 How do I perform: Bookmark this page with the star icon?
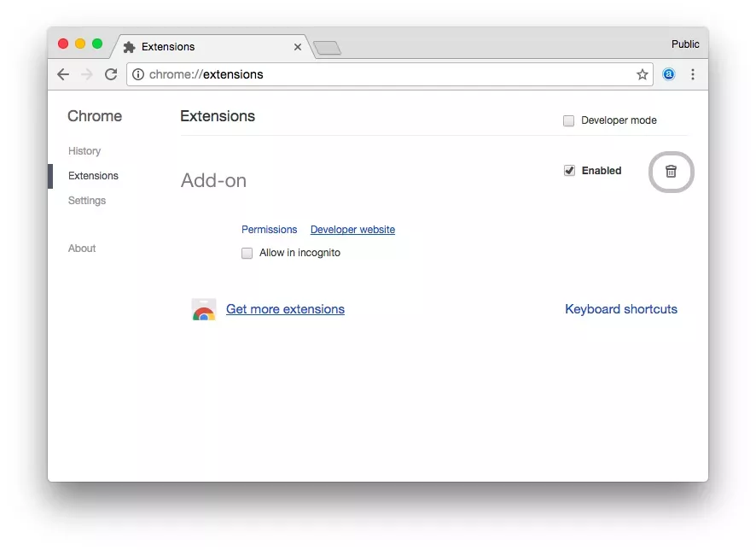tap(642, 74)
